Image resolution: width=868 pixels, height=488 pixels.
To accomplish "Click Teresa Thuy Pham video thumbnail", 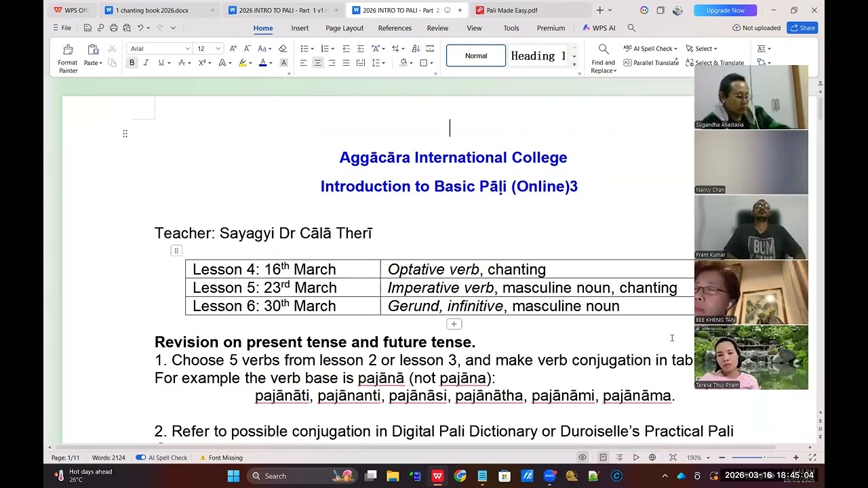I will pyautogui.click(x=751, y=357).
